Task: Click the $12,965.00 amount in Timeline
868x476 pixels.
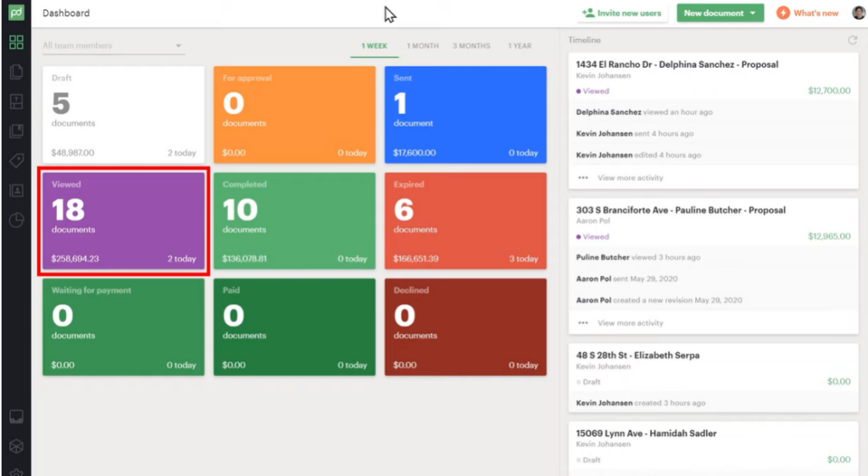Action: (x=829, y=237)
